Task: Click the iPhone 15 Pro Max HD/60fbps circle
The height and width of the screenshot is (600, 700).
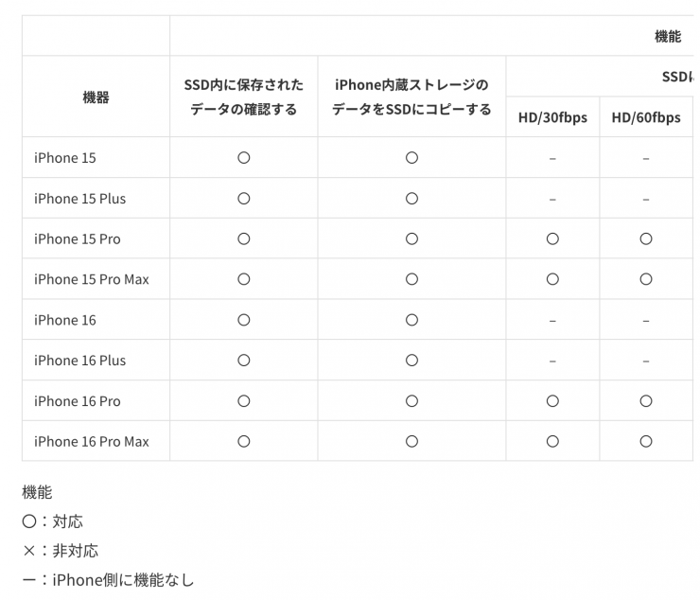Action: click(646, 279)
